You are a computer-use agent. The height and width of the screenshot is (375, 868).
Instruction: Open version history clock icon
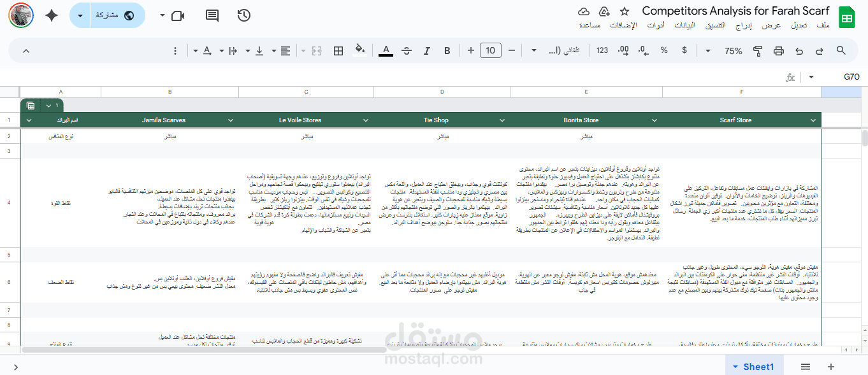(243, 15)
